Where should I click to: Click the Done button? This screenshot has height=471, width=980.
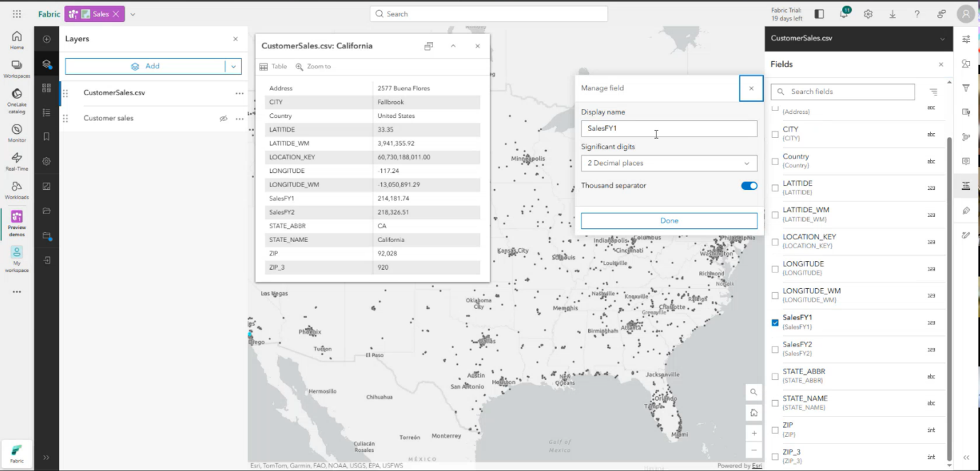669,221
